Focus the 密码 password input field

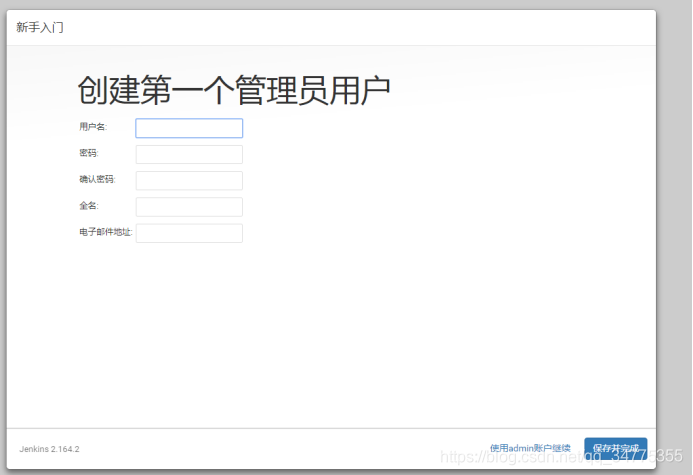click(189, 154)
